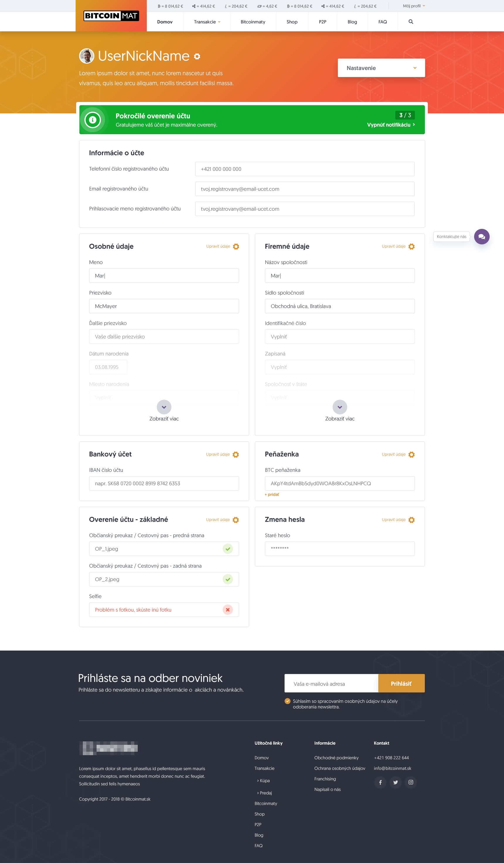Click red X on Selfie field
Viewport: 504px width, 863px height.
(228, 610)
